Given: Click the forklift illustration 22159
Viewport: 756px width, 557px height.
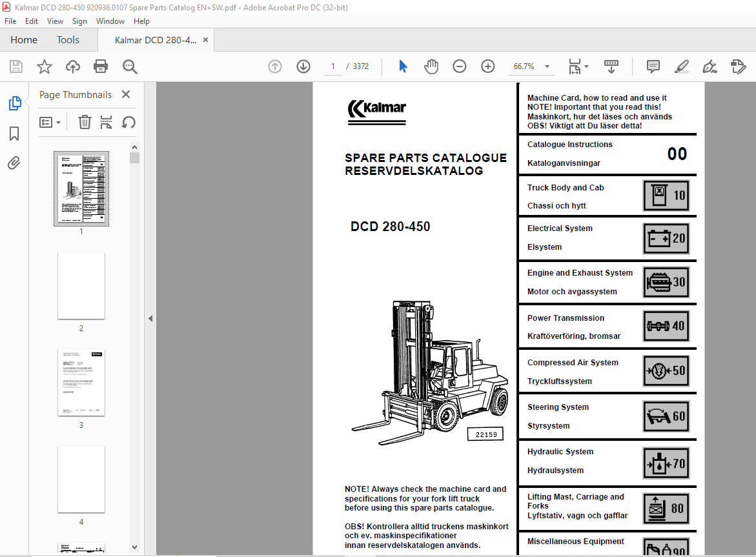Looking at the screenshot, I should (x=429, y=372).
